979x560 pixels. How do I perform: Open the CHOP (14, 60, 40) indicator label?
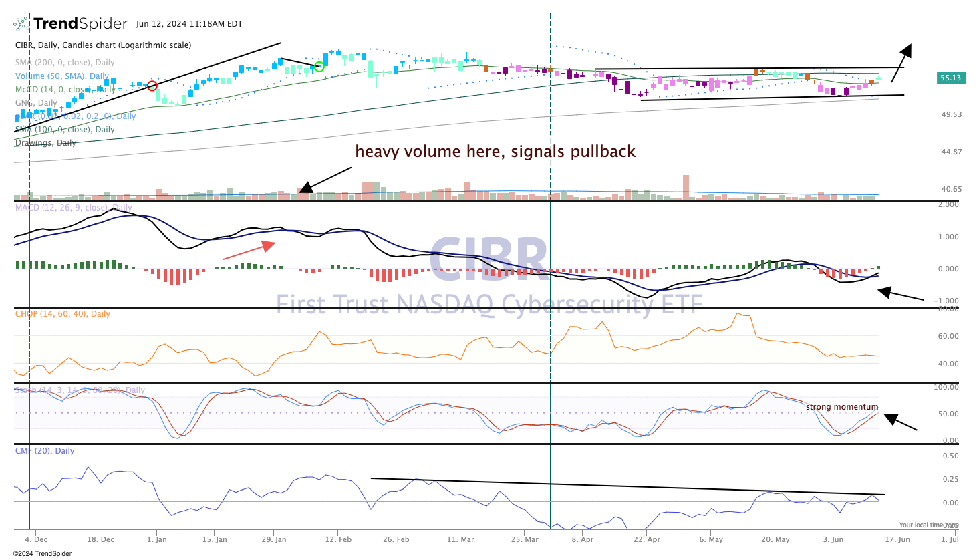63,314
